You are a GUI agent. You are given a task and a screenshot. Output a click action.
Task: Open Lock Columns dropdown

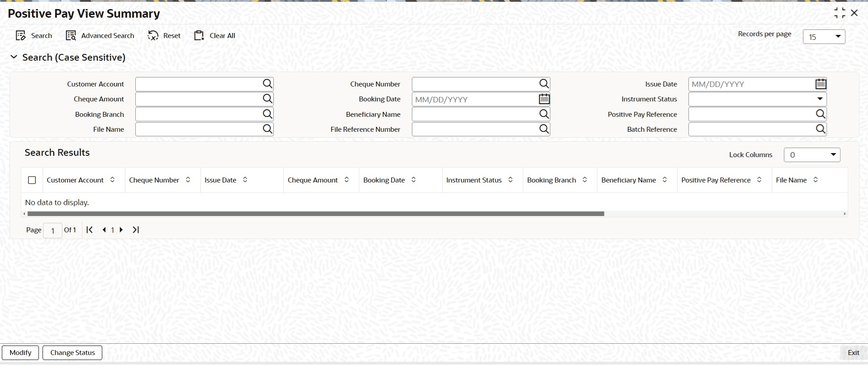click(x=812, y=155)
